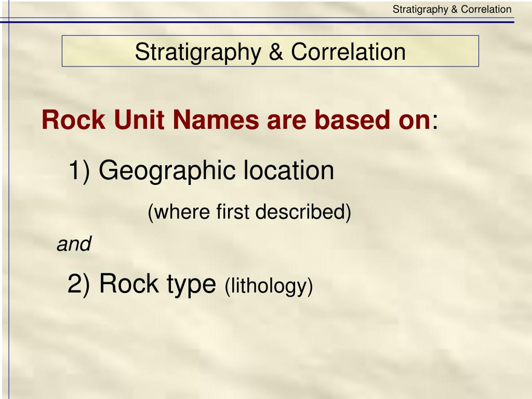Click the header text 'Stratigraphy & Correlation' at top right

[x=452, y=9]
